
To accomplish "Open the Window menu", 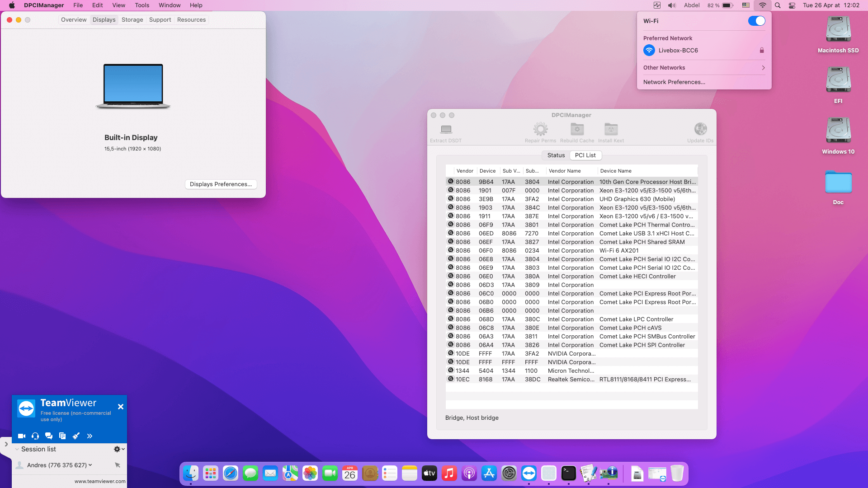I will coord(170,5).
